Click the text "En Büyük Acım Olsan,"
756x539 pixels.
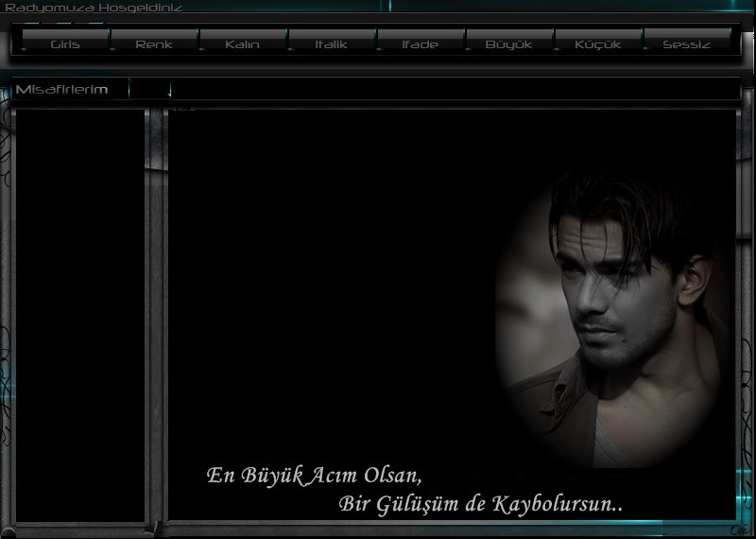click(313, 475)
